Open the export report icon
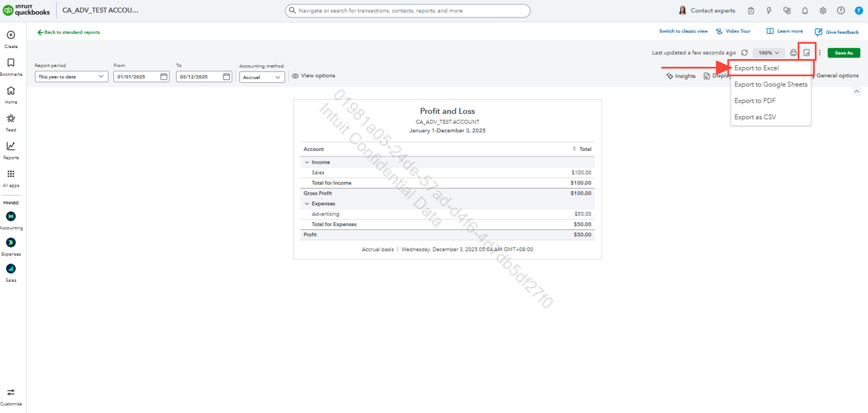Viewport: 868px width, 413px height. 807,53
